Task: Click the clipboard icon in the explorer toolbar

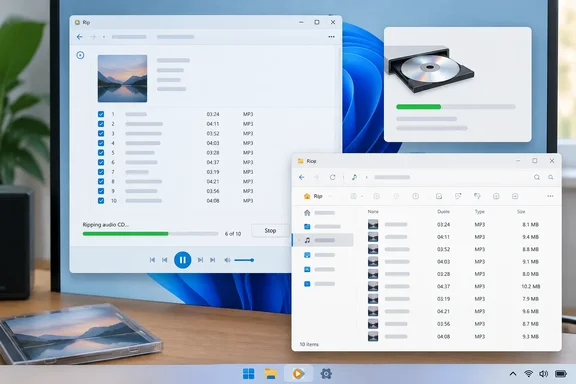Action: coord(353,196)
